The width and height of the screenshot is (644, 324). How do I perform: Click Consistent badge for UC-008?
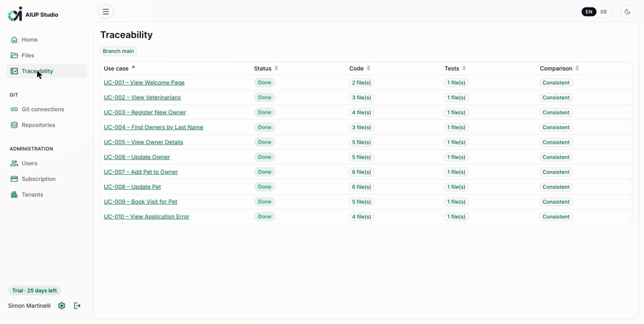(x=556, y=187)
